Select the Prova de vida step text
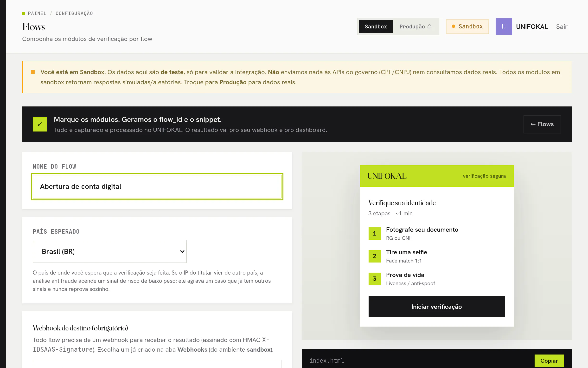The height and width of the screenshot is (368, 588). pyautogui.click(x=405, y=275)
